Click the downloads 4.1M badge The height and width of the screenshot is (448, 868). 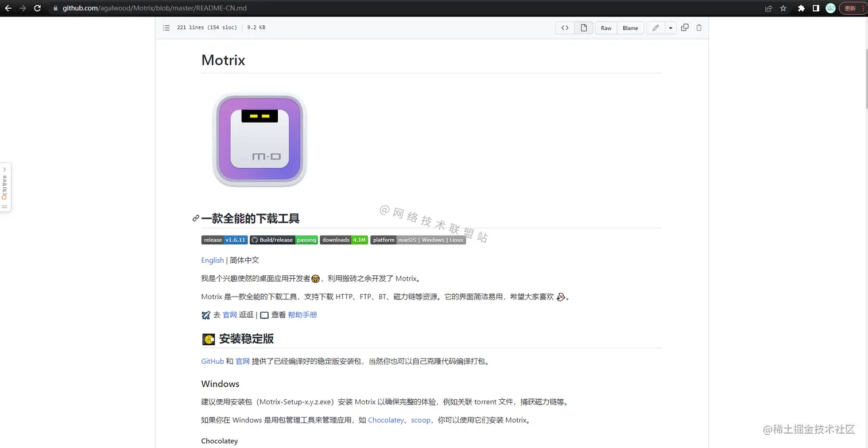(343, 240)
